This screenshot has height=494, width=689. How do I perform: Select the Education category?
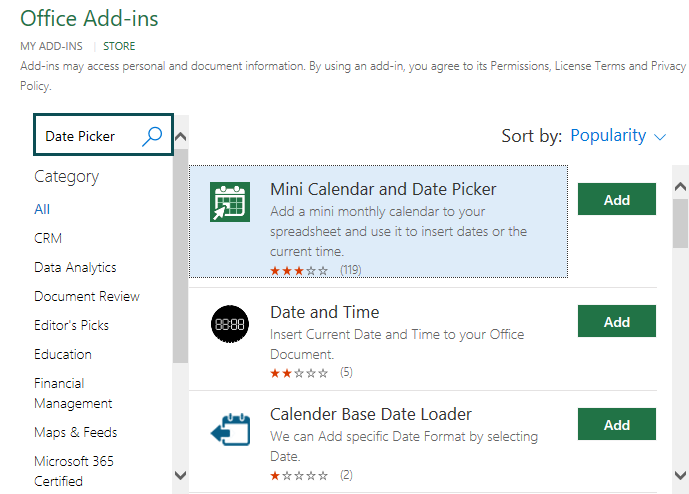pyautogui.click(x=63, y=354)
